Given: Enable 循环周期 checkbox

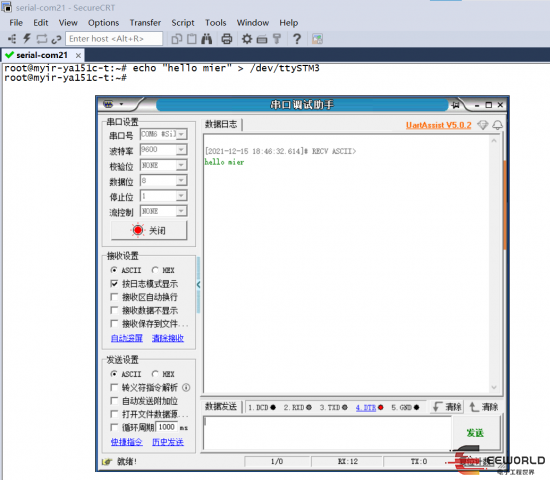Looking at the screenshot, I should tap(114, 427).
